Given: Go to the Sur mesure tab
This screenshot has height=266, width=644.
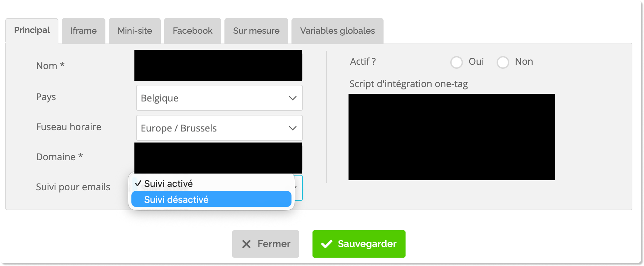Looking at the screenshot, I should coord(256,31).
